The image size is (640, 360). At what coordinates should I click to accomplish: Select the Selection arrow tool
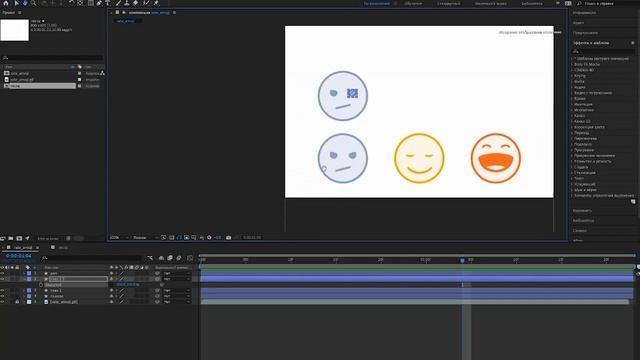pyautogui.click(x=17, y=3)
